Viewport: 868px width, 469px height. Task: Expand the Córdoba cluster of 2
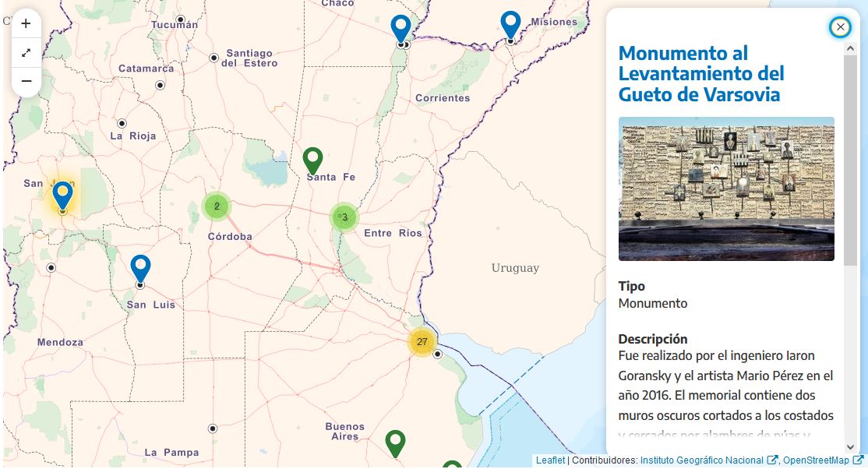pos(217,206)
